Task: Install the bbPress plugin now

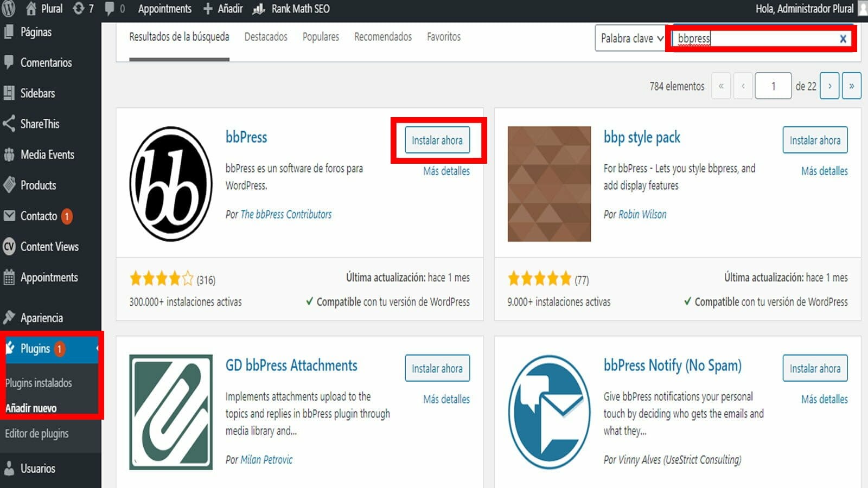Action: [437, 140]
